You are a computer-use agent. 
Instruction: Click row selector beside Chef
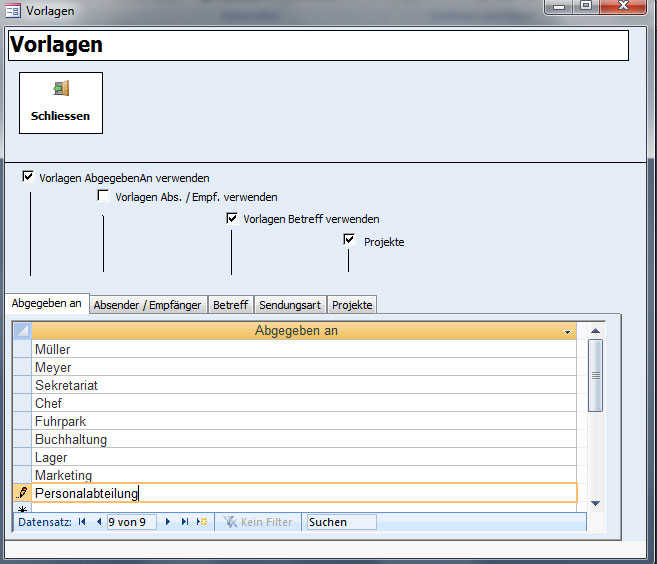(x=22, y=403)
